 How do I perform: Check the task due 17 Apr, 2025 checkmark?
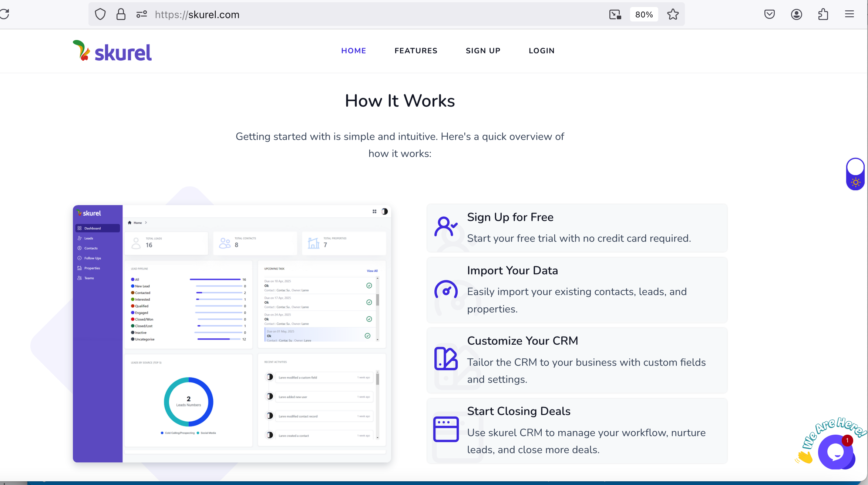tap(369, 302)
